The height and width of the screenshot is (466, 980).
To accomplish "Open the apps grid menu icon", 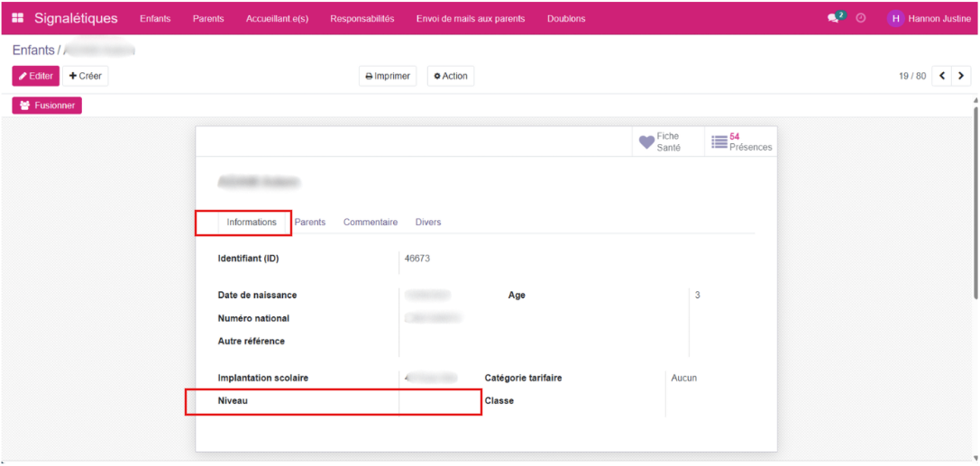I will tap(18, 18).
